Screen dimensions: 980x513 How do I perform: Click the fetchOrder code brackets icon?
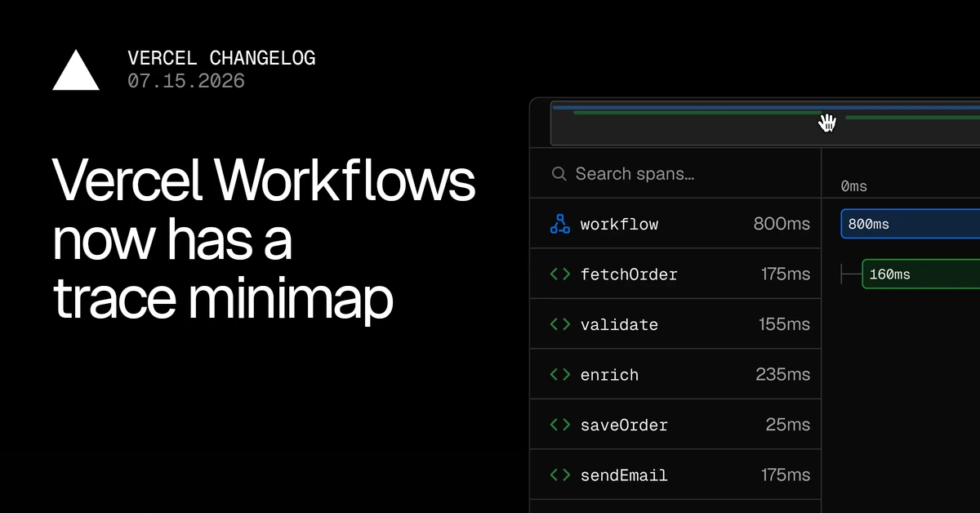560,274
